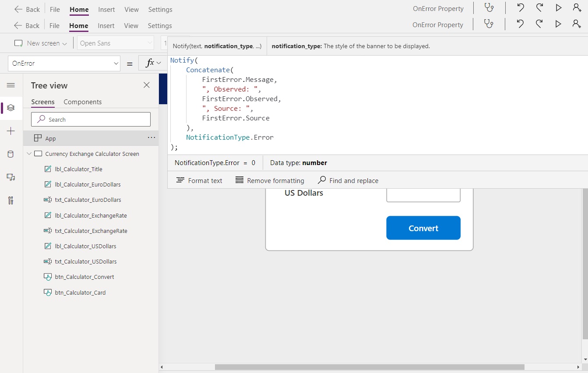Open the Advanced tools panel icon
This screenshot has width=588, height=373.
(x=11, y=201)
